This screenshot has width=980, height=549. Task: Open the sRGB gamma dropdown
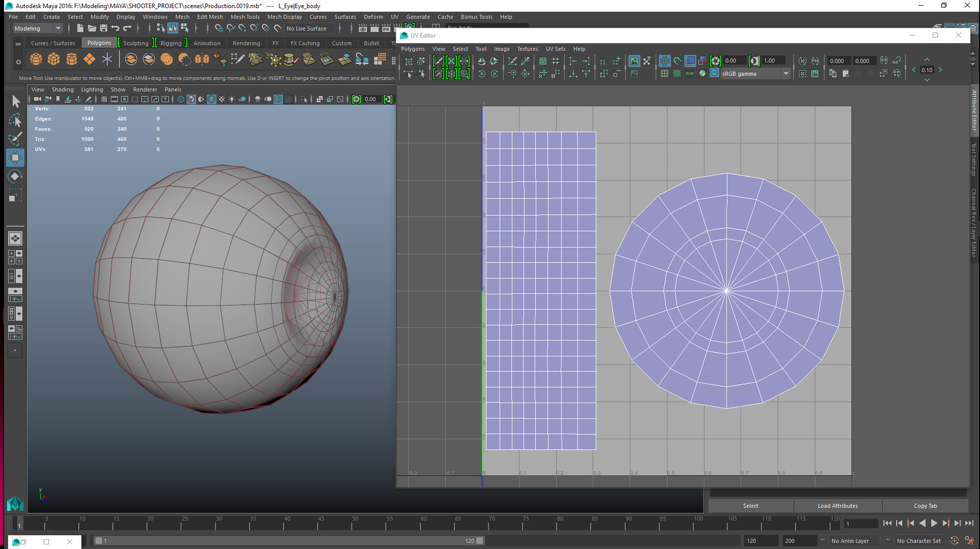786,73
